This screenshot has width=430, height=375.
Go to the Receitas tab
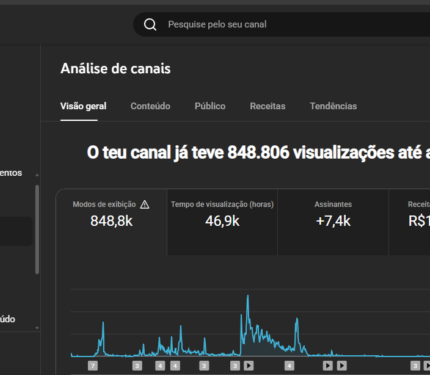click(268, 106)
